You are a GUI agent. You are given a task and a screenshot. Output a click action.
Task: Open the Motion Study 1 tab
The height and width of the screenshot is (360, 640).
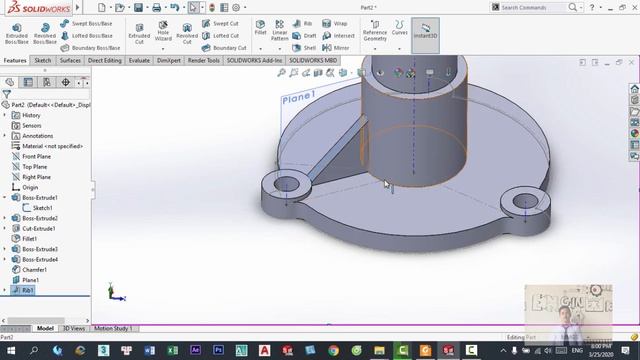pos(113,329)
